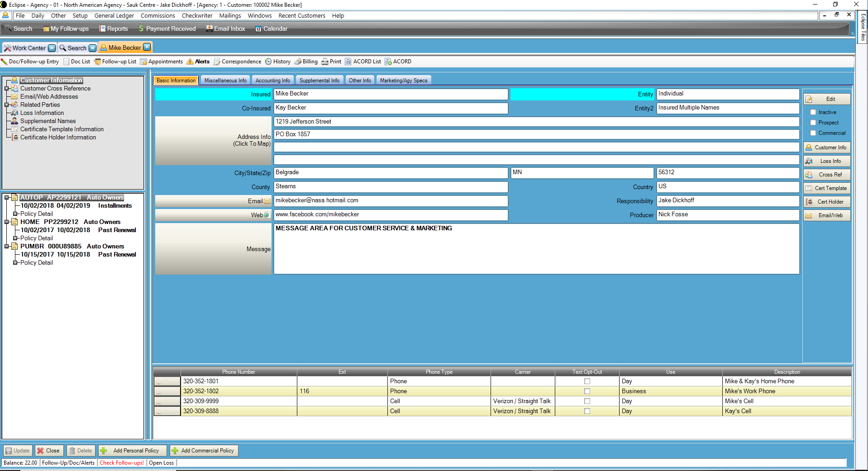This screenshot has width=868, height=471.
Task: Click into the Co-Insured field
Action: 391,108
